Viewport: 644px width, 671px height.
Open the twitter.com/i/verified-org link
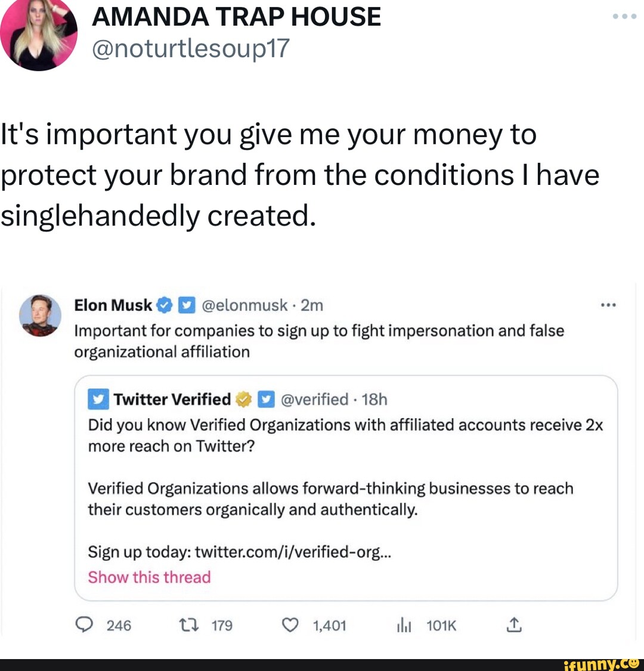[x=293, y=552]
